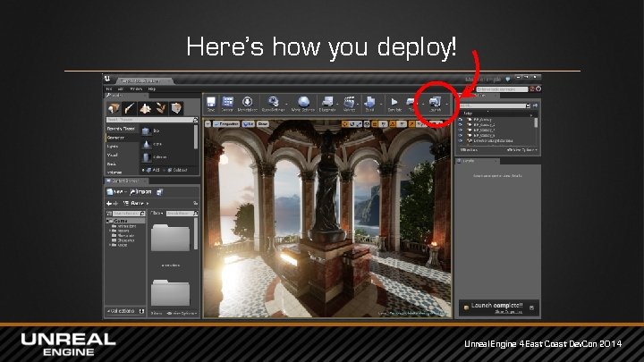This screenshot has height=362, width=644.
Task: Open Content Browser View Options dropdown
Action: pyautogui.click(x=182, y=313)
